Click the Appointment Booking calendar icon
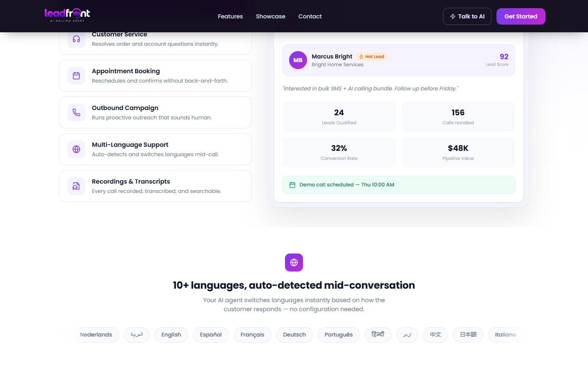This screenshot has height=368, width=588. (76, 76)
